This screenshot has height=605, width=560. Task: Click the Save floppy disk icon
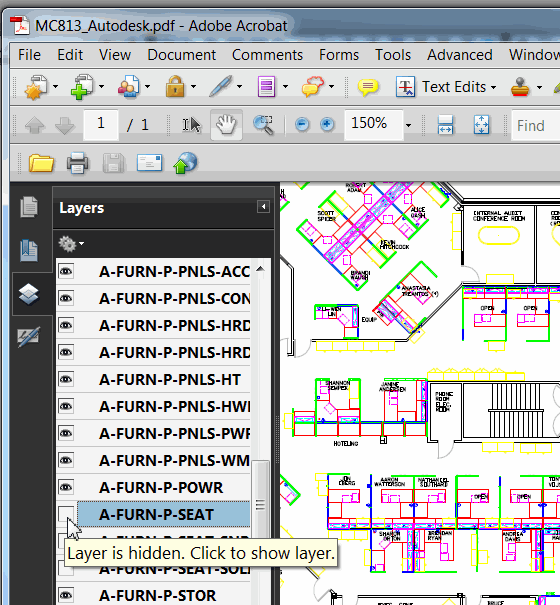pyautogui.click(x=113, y=163)
